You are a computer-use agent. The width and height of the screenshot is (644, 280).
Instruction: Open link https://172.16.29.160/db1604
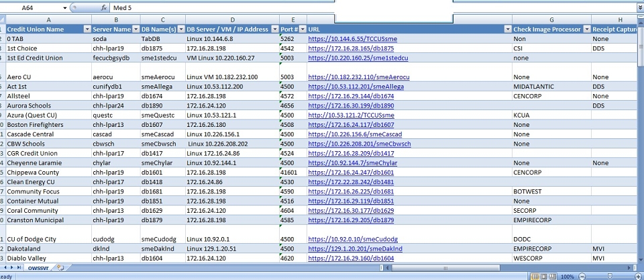point(351,259)
